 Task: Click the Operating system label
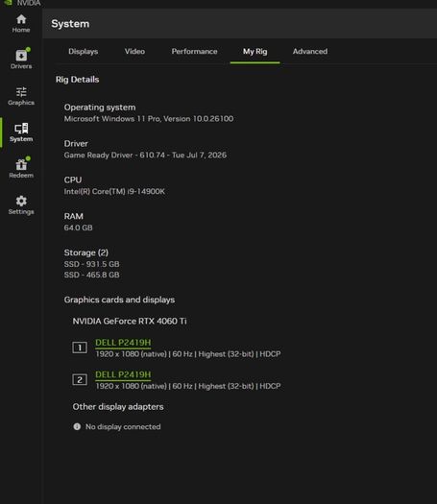(100, 108)
